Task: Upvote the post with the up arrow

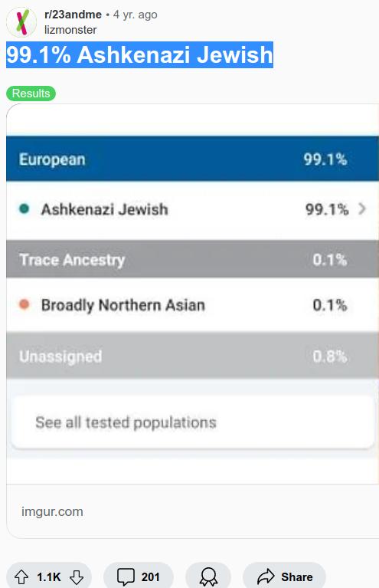Action: 21,577
